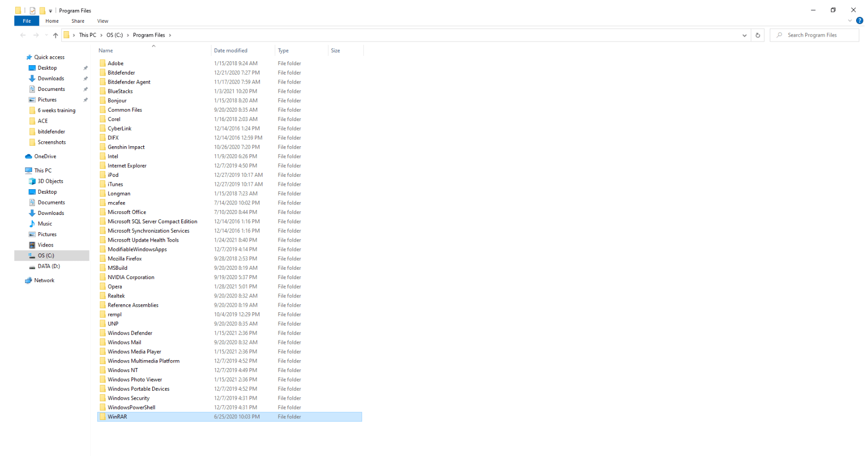The width and height of the screenshot is (868, 456).
Task: Select the Realtek folder name
Action: (116, 296)
